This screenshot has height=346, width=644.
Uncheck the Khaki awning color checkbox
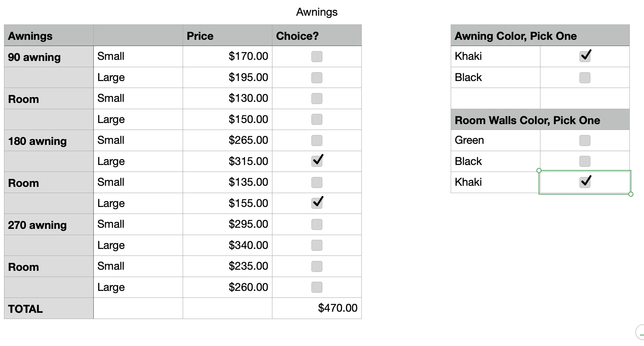point(585,57)
